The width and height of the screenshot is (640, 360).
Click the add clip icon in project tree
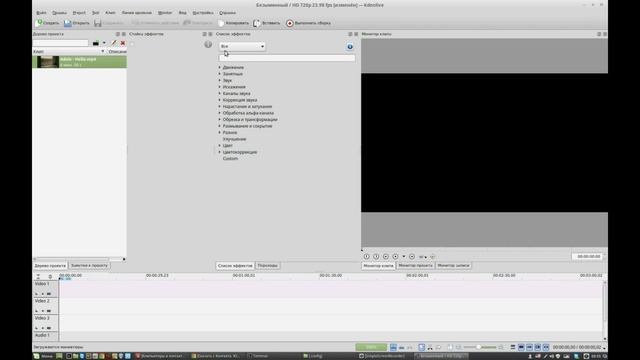96,43
